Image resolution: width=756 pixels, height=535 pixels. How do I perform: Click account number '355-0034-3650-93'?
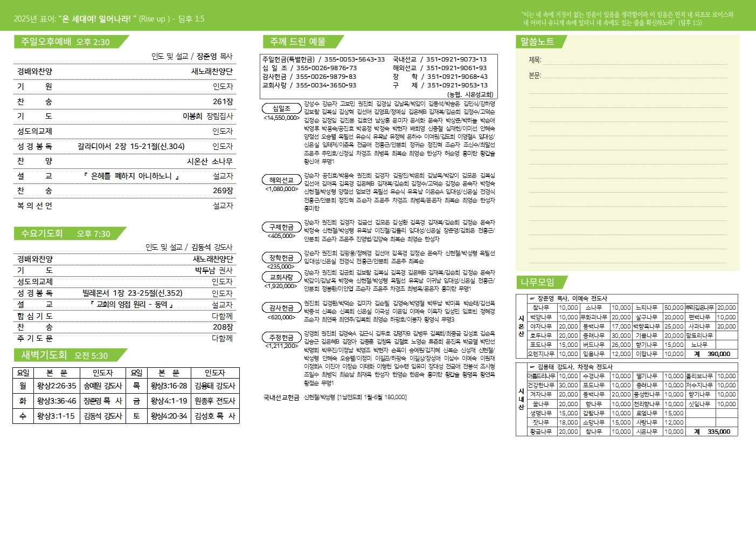coord(326,85)
